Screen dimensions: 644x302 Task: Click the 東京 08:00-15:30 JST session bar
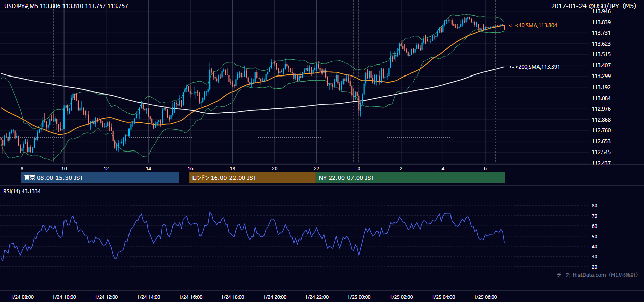100,178
